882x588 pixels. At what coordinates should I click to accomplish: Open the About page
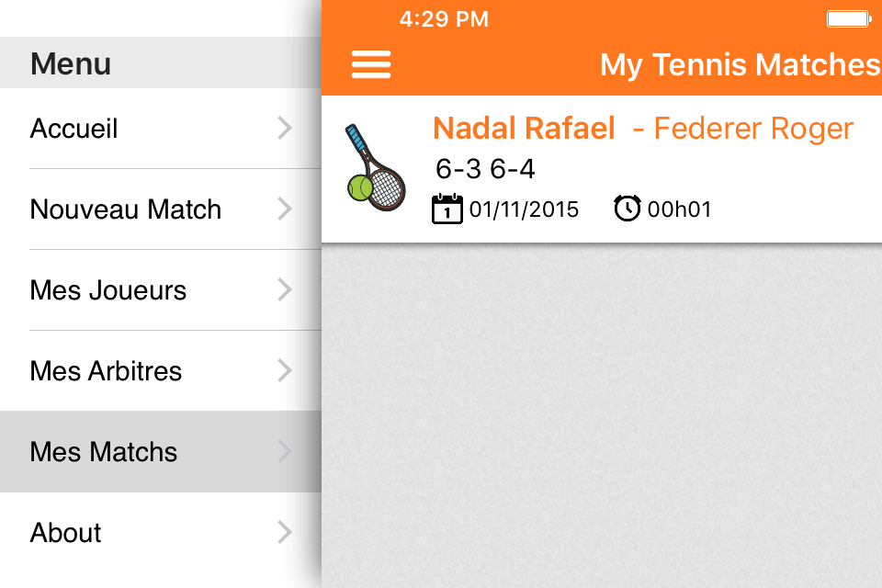click(x=161, y=533)
